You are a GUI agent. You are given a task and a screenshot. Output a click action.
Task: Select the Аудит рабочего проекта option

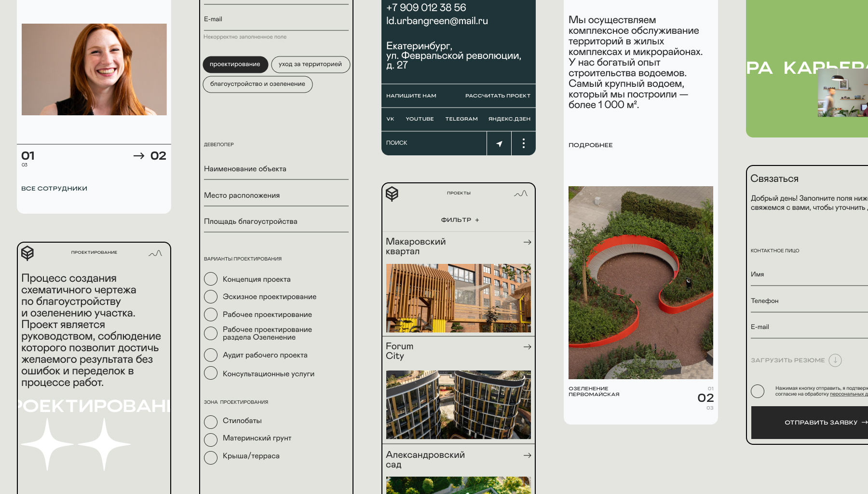pos(211,355)
